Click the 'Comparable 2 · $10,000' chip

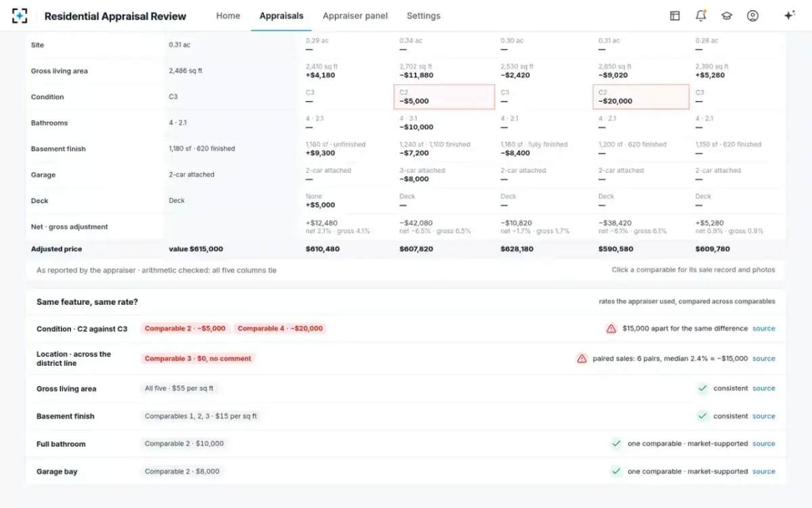(x=184, y=444)
